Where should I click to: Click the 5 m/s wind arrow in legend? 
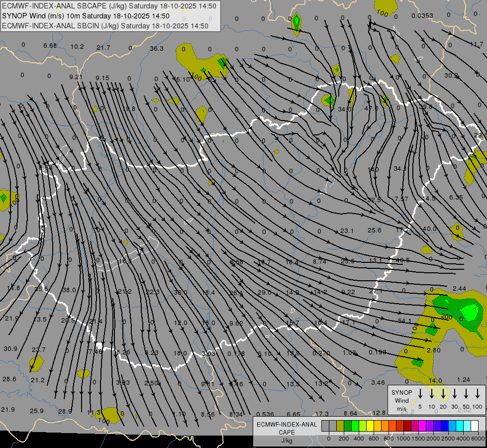pos(420,394)
